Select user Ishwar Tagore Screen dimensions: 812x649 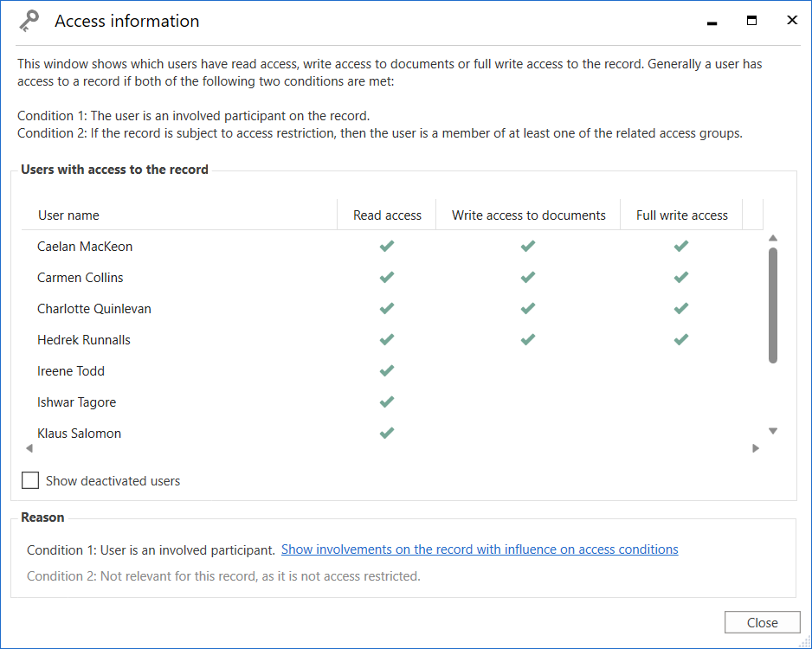77,402
